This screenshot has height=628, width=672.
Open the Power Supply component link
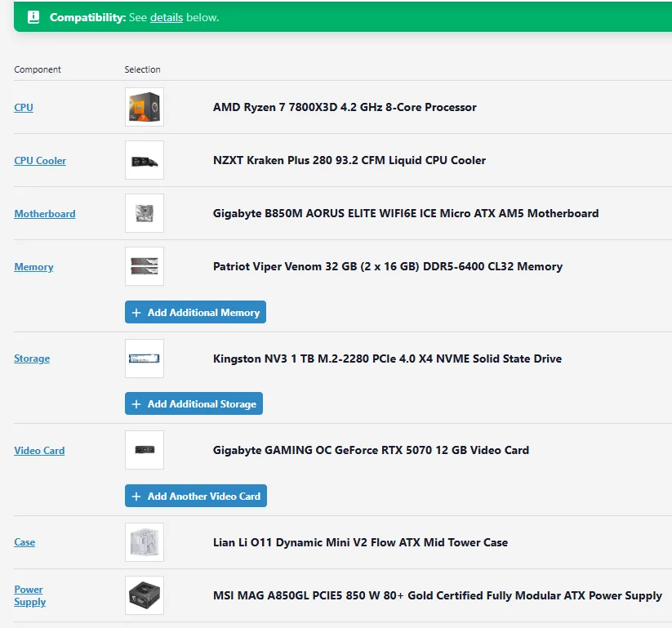pos(30,595)
